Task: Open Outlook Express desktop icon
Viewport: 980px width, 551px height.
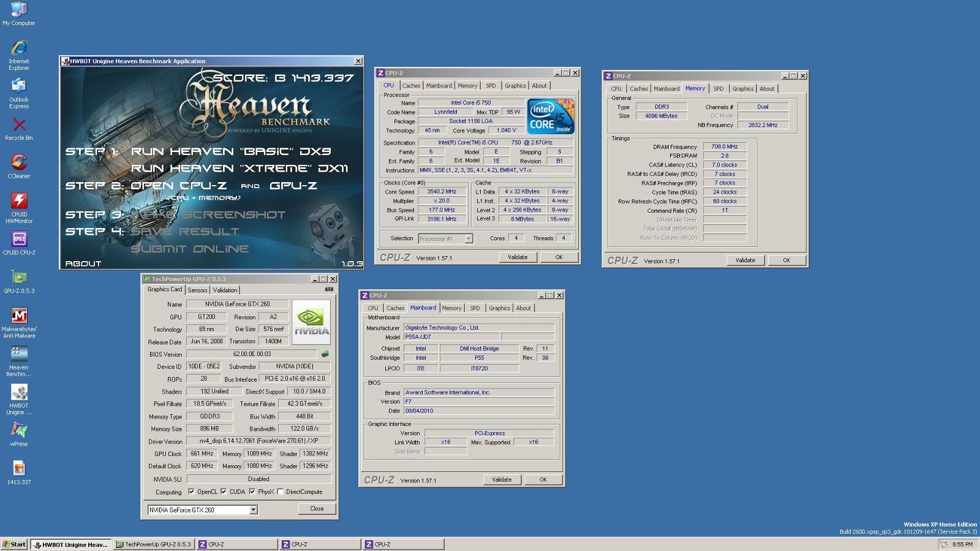Action: 19,93
